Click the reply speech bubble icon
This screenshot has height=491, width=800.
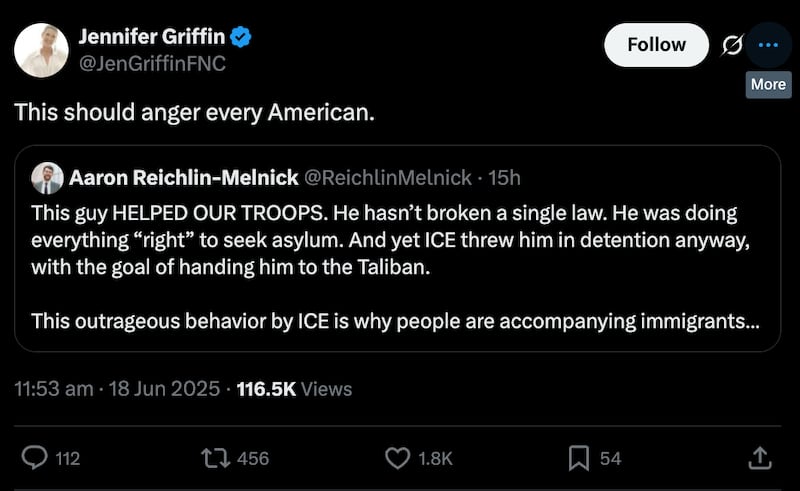click(x=35, y=458)
